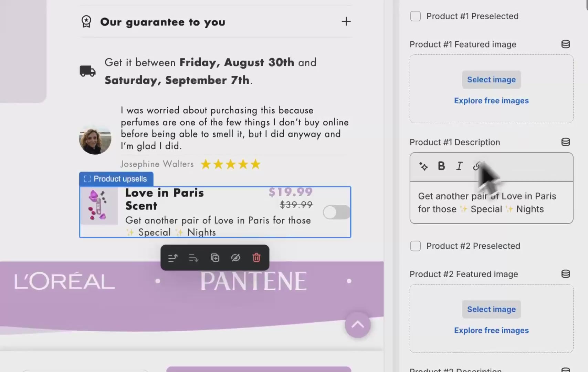The width and height of the screenshot is (588, 372).
Task: Delete the Product upsells block
Action: pos(256,258)
